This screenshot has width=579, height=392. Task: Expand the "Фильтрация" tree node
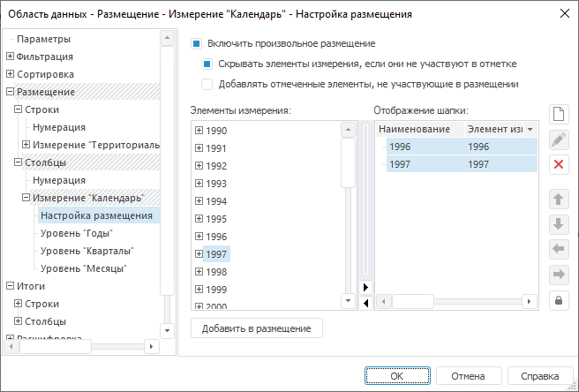point(11,57)
